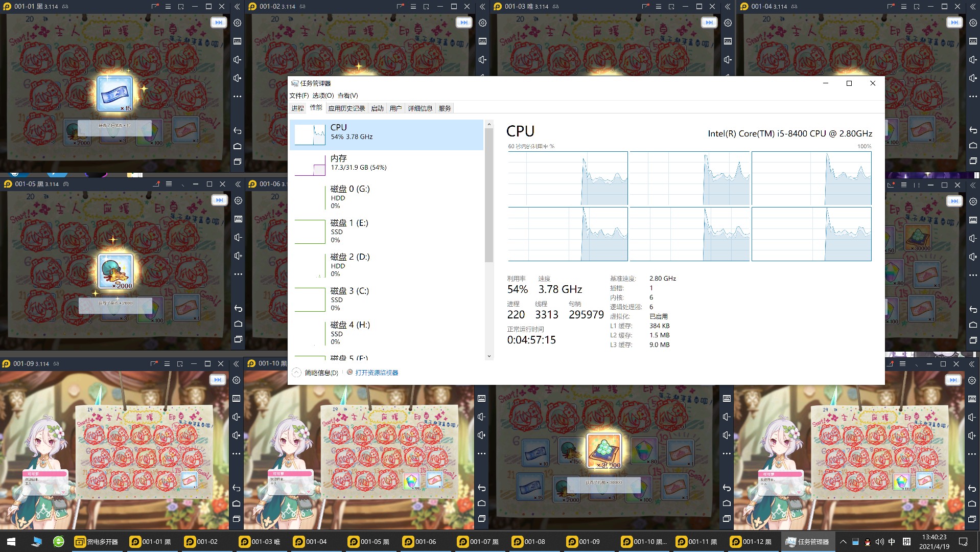Screen dimensions: 980x552
Task: Tap Android home button in 001-01 sidebar
Action: click(238, 146)
